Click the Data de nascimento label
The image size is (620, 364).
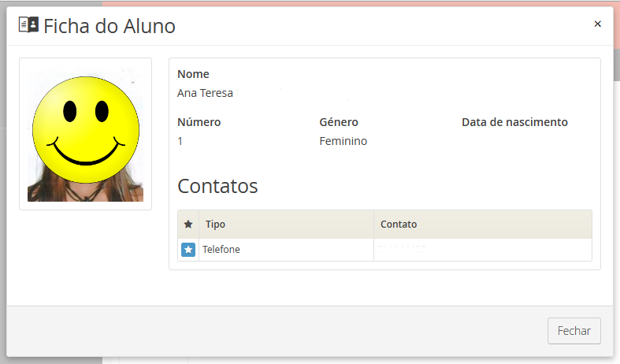514,122
